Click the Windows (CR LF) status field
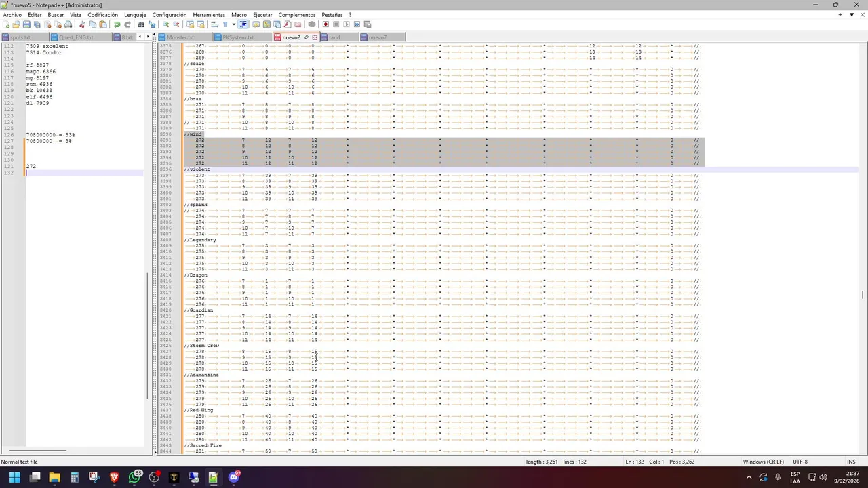Screen dimensions: 868x488 click(x=763, y=462)
